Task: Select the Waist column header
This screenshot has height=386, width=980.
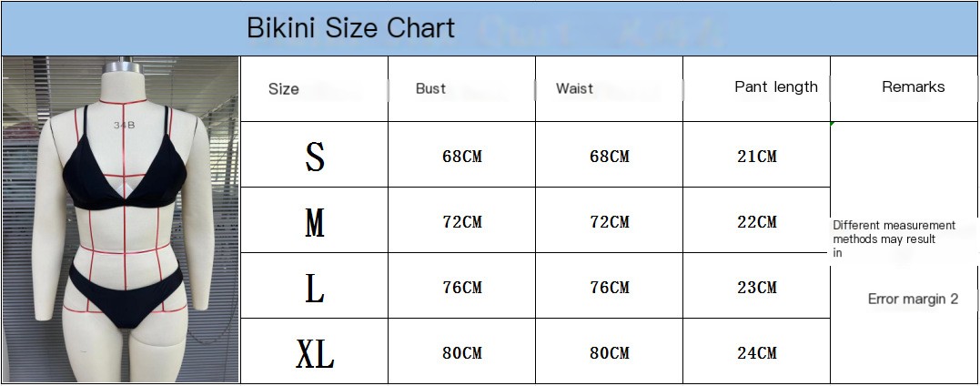Action: point(574,88)
